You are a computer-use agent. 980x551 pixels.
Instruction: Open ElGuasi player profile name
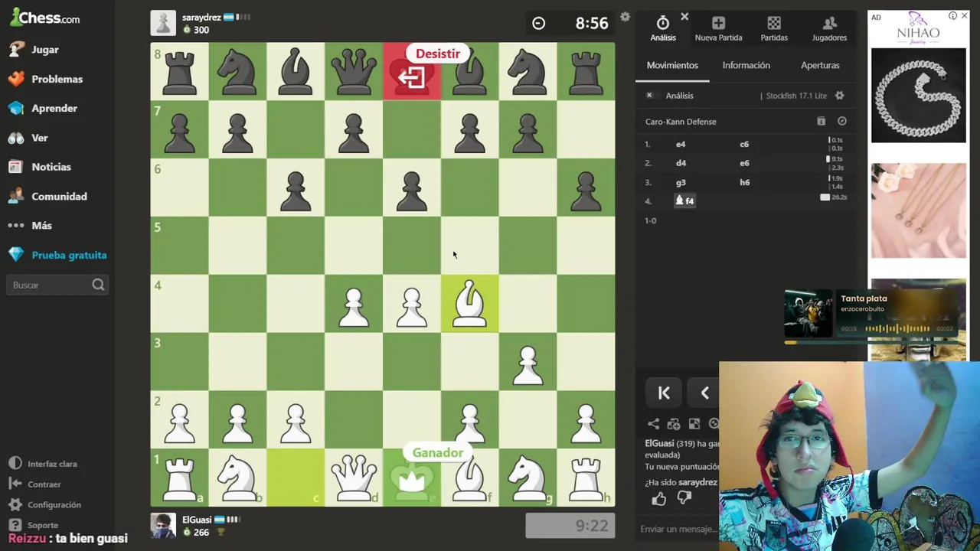tap(197, 520)
